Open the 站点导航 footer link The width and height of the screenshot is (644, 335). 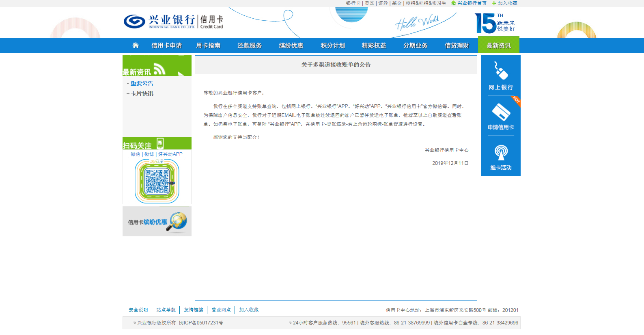[x=166, y=310]
